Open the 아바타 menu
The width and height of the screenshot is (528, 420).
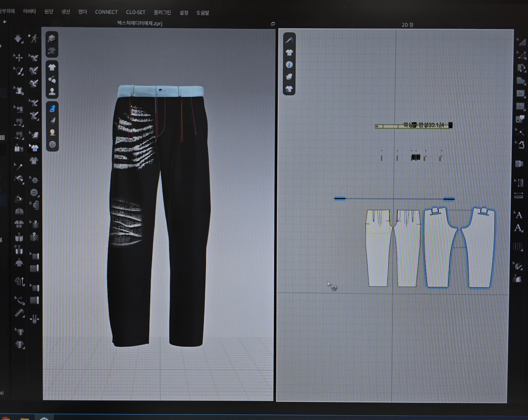coord(29,12)
